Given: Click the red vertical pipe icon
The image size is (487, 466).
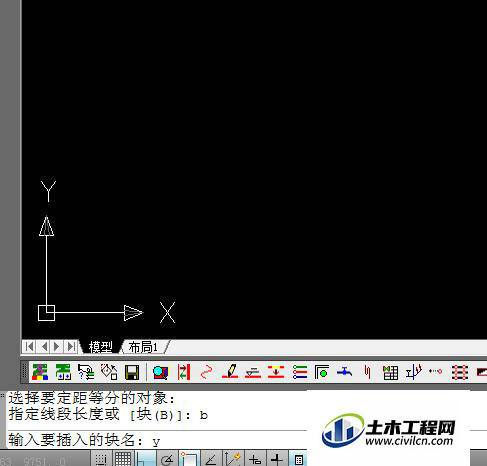Looking at the screenshot, I should pyautogui.click(x=368, y=372).
